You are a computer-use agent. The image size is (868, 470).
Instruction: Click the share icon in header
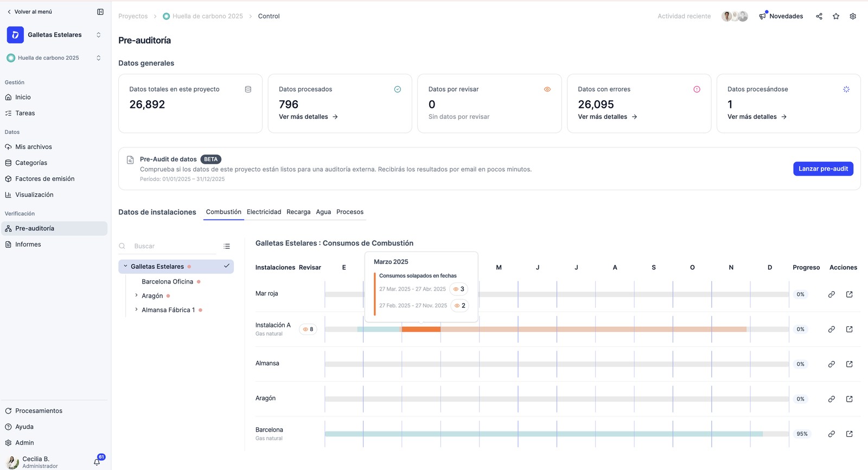pos(819,16)
